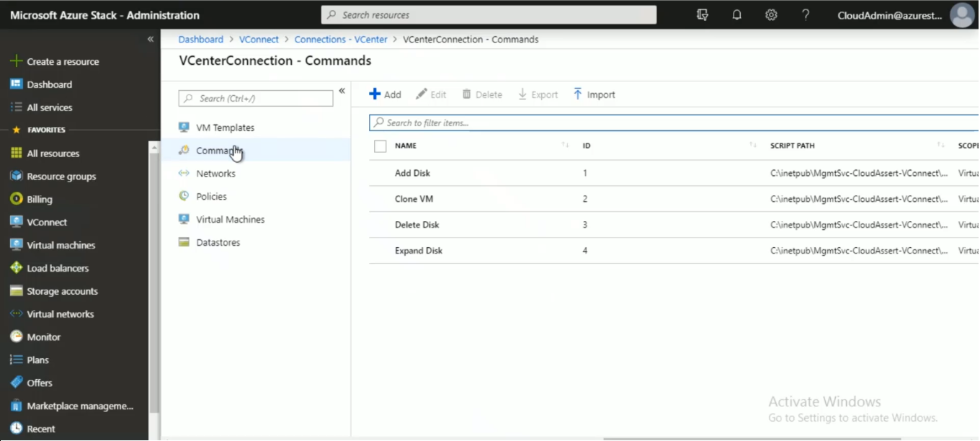Click the Expand Disk command name
980x441 pixels.
point(419,251)
